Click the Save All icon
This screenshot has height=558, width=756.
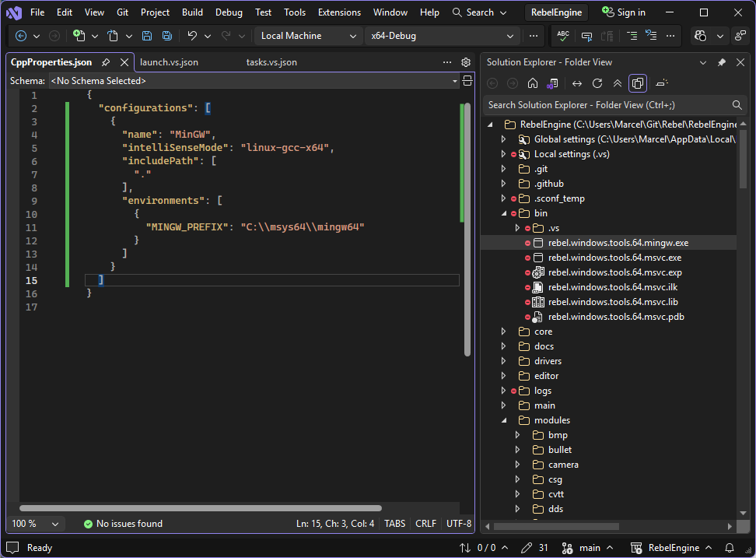(166, 36)
